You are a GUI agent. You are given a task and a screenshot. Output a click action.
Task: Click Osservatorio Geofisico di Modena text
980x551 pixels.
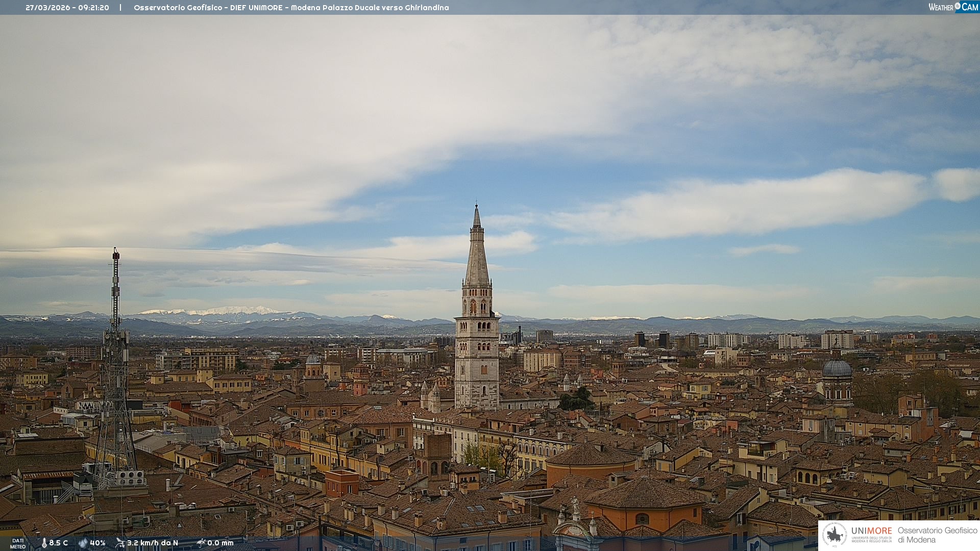pyautogui.click(x=937, y=535)
